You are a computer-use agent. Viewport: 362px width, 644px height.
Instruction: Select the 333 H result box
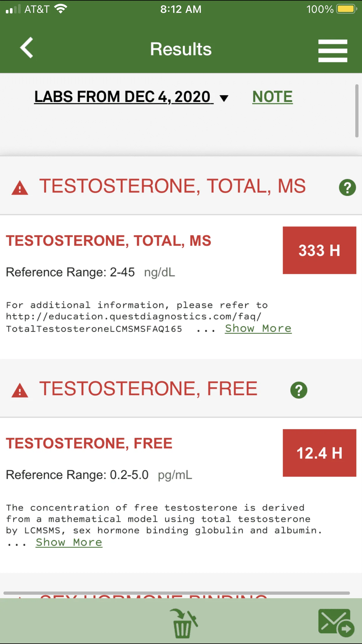click(319, 250)
